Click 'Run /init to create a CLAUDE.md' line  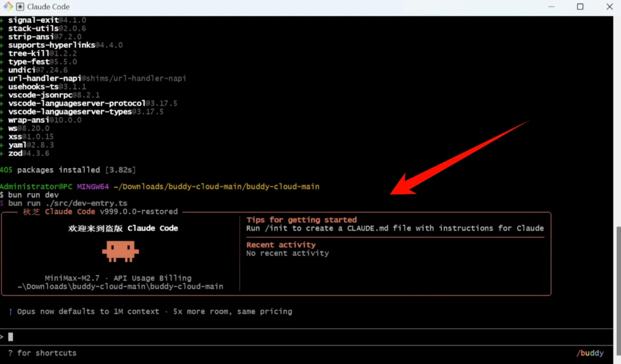[395, 228]
